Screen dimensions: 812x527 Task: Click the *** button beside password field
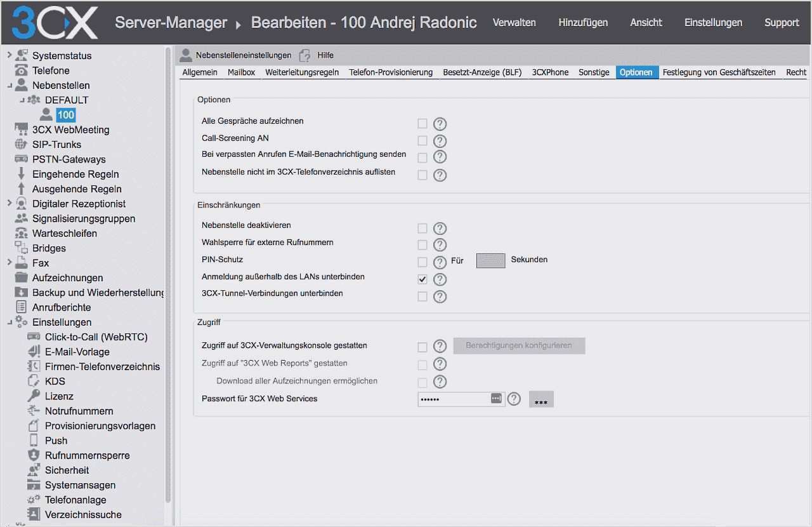(x=541, y=399)
